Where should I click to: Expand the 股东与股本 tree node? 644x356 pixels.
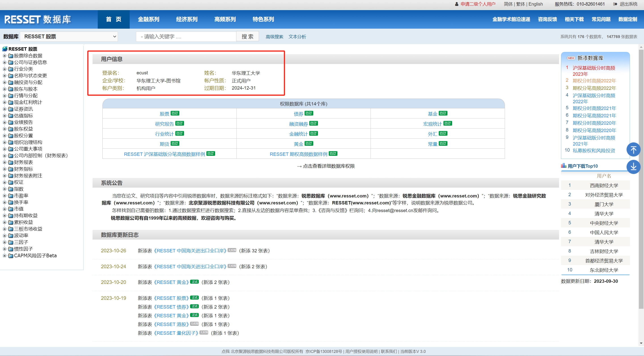coord(4,89)
